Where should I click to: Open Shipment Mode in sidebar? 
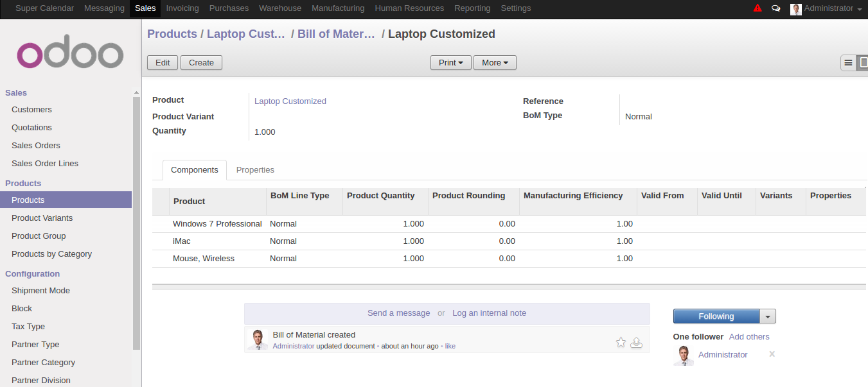66,291
